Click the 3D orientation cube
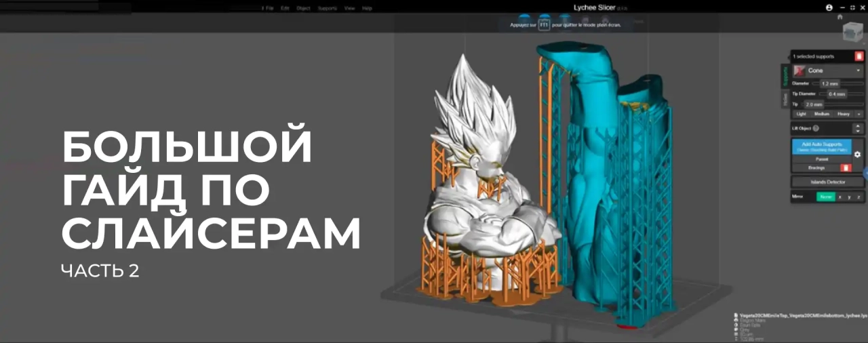Image resolution: width=868 pixels, height=343 pixels. point(852,33)
